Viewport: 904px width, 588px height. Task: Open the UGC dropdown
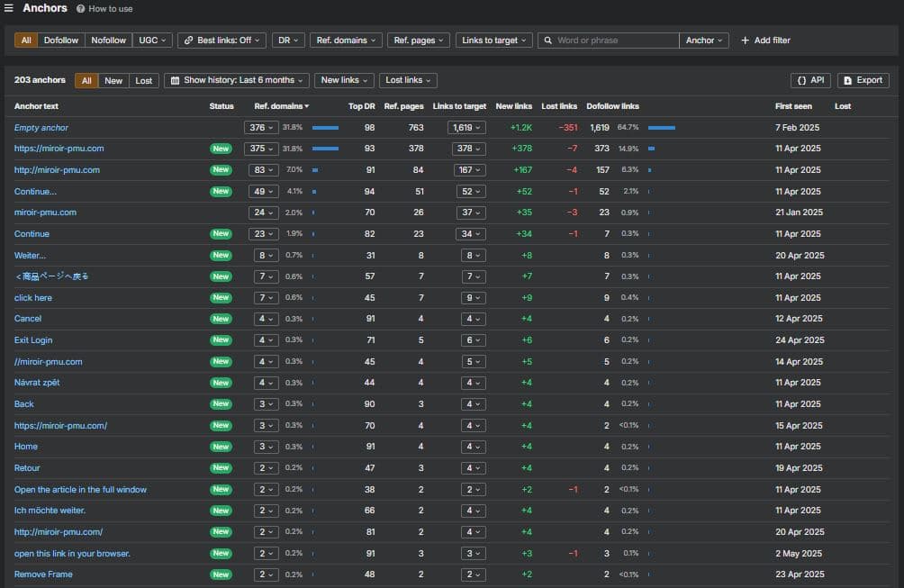click(152, 41)
